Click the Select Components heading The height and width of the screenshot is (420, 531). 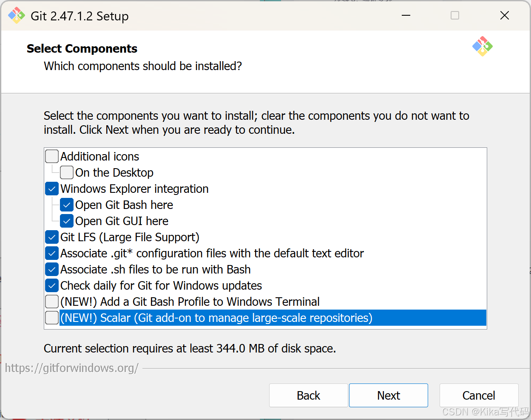tap(82, 48)
